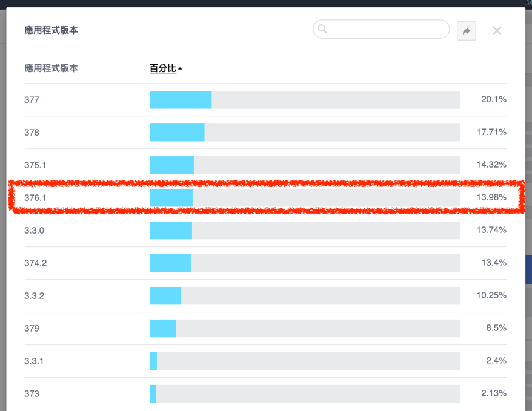Click the blue bar for version 379

tap(163, 328)
